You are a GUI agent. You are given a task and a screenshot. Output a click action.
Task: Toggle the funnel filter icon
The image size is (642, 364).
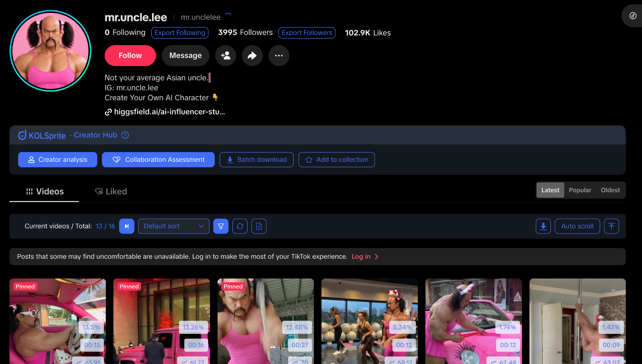pyautogui.click(x=221, y=226)
